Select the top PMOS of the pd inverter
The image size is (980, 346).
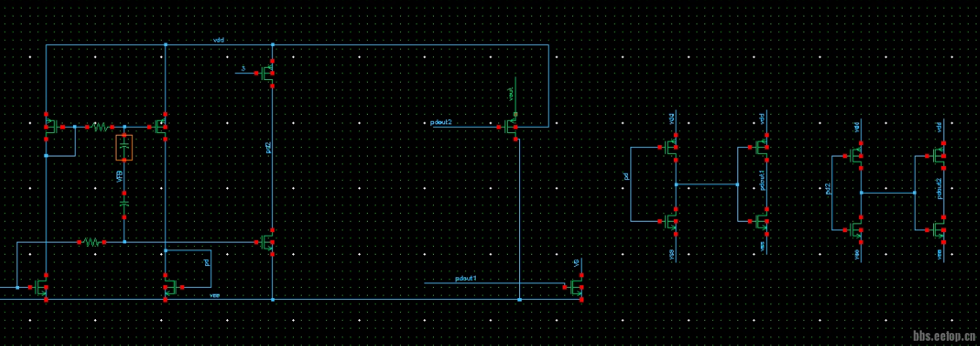pyautogui.click(x=670, y=148)
